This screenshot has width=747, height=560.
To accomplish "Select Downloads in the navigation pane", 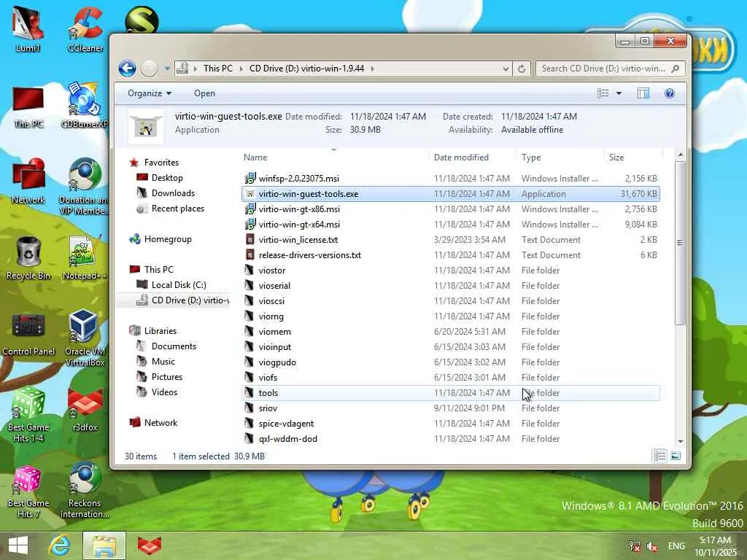I will [x=173, y=192].
